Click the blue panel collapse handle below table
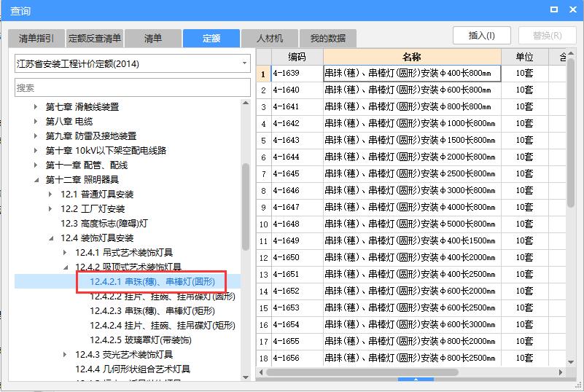The height and width of the screenshot is (392, 584). pyautogui.click(x=416, y=379)
